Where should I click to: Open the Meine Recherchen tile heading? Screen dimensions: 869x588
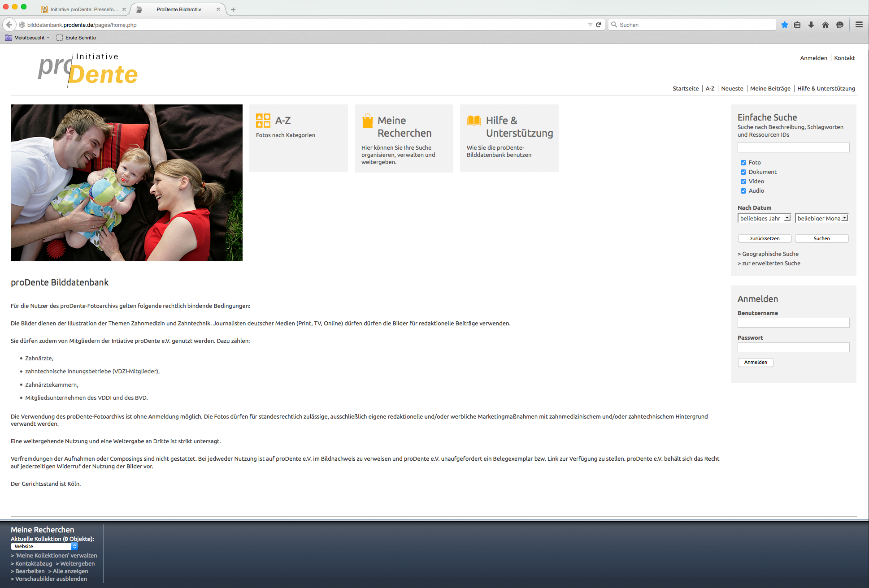(x=404, y=127)
